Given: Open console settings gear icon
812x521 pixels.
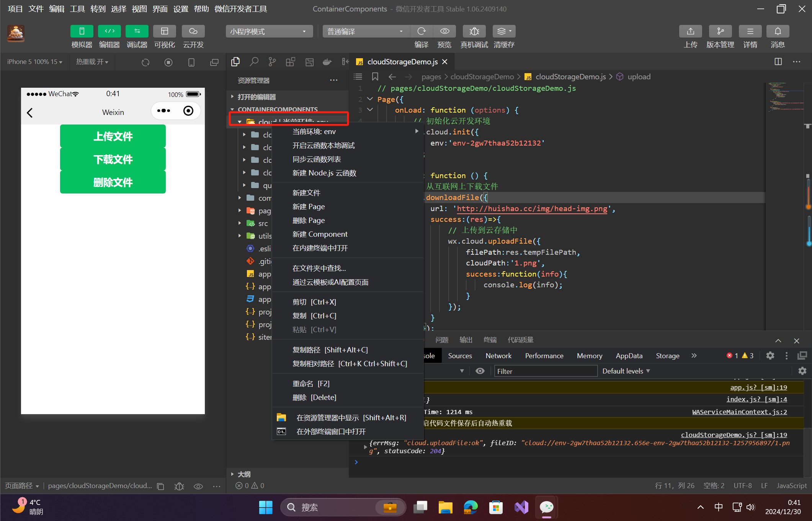Looking at the screenshot, I should click(x=802, y=371).
